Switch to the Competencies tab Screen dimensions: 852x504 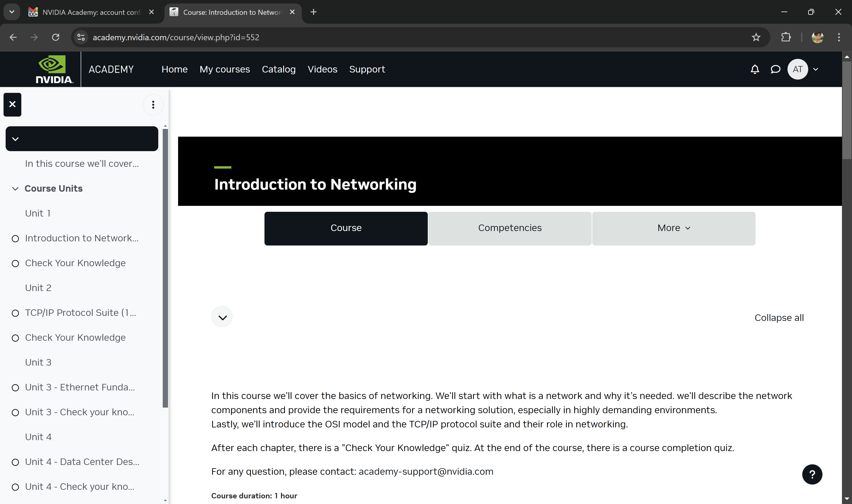coord(509,228)
